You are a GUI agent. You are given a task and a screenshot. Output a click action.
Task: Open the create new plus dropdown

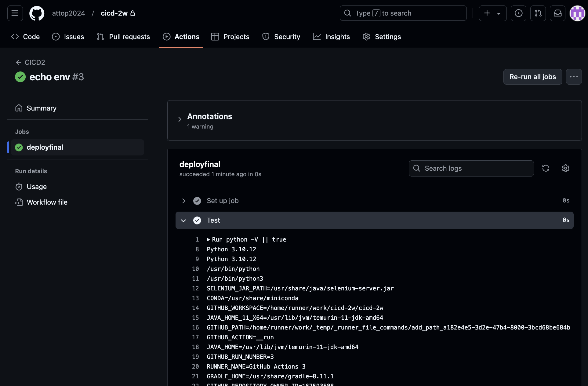(x=492, y=13)
